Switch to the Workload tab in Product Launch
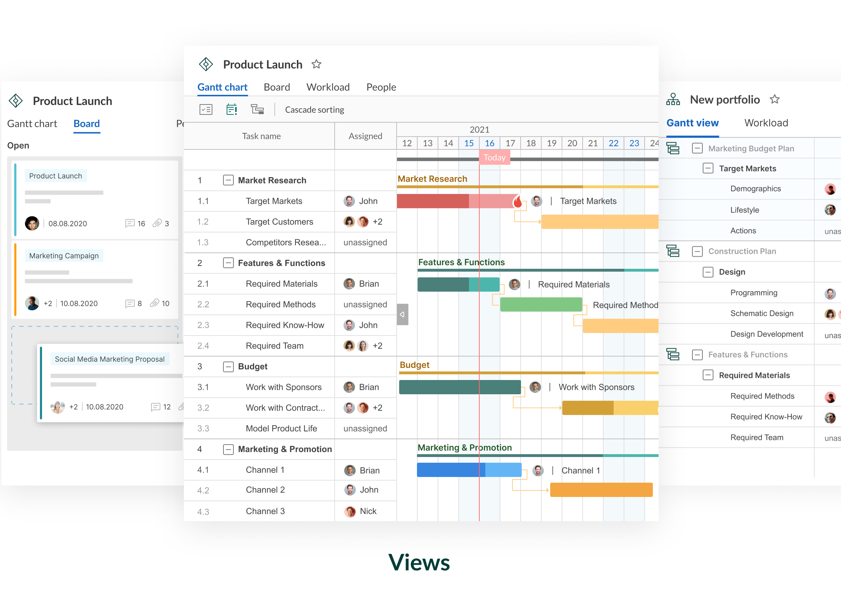Viewport: 841px width, 616px height. [328, 87]
